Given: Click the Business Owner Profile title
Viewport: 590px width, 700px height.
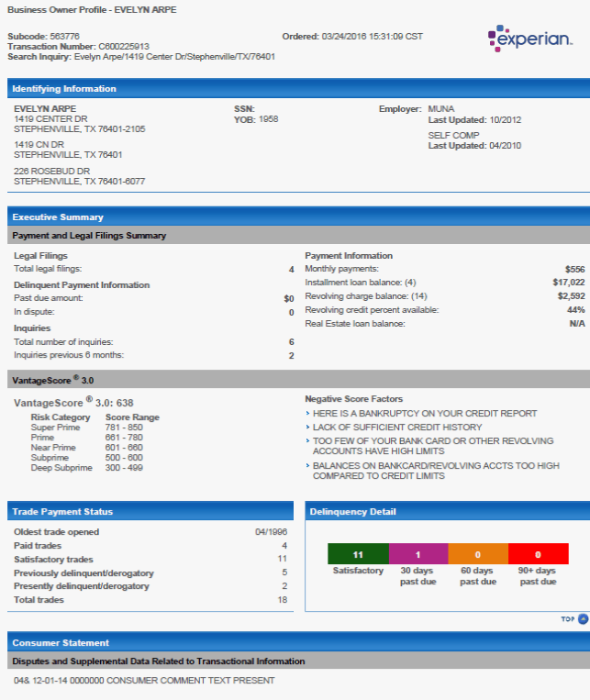Looking at the screenshot, I should [92, 10].
